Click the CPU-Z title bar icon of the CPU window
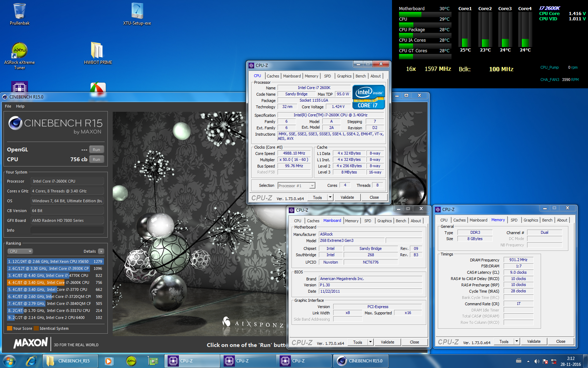 coord(251,66)
